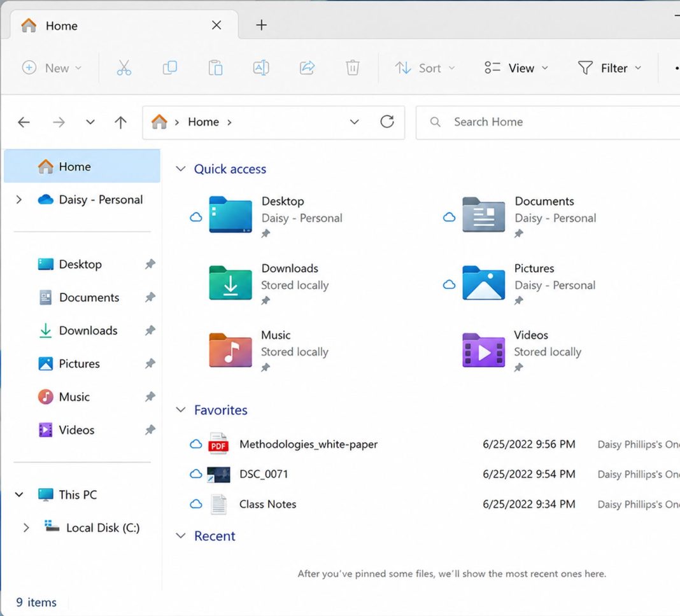Unpin Documents using its sidebar pin icon
680x616 pixels.
coord(150,297)
